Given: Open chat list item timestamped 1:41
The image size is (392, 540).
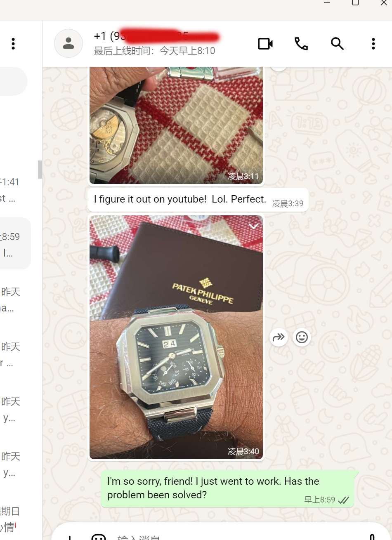Looking at the screenshot, I should click(15, 190).
